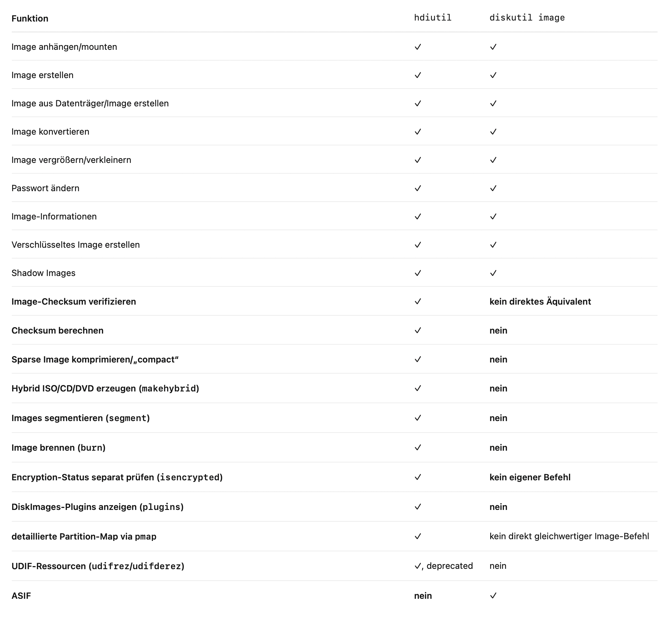
Task: Click 'nein' in the hdiutil column for ASIF
Action: pos(423,595)
